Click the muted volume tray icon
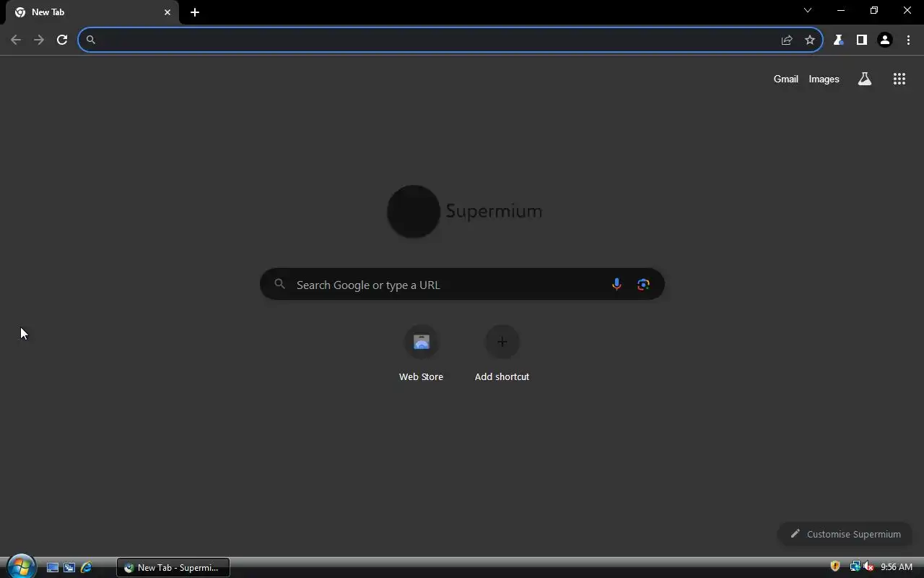This screenshot has width=924, height=578. [868, 566]
